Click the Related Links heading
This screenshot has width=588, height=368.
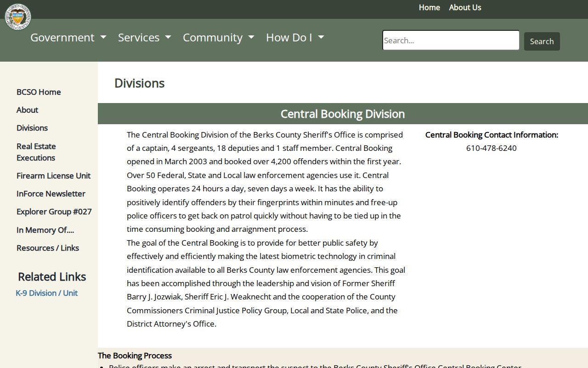point(52,277)
